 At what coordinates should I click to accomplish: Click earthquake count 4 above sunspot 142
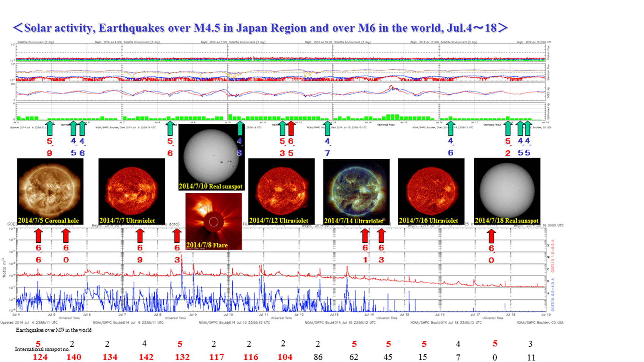point(144,343)
